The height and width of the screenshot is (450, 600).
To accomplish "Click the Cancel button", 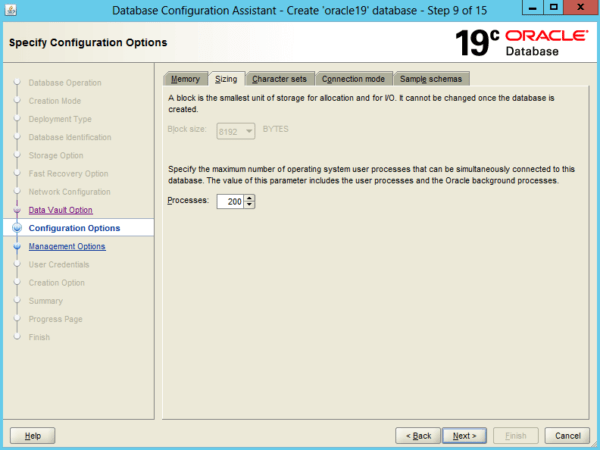I will click(x=567, y=435).
